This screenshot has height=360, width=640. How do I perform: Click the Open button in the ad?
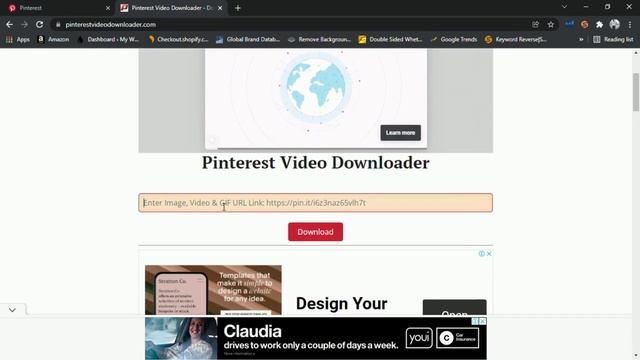coord(454,308)
